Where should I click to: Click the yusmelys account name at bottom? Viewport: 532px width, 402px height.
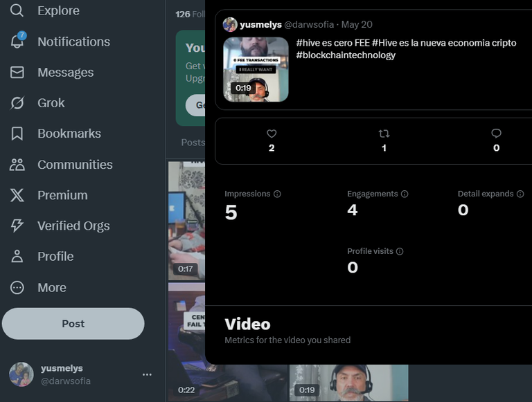[x=62, y=368]
